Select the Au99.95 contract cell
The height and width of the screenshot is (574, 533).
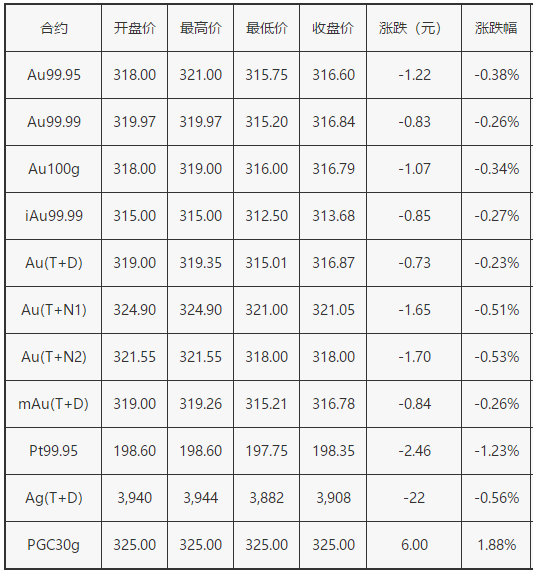point(54,75)
